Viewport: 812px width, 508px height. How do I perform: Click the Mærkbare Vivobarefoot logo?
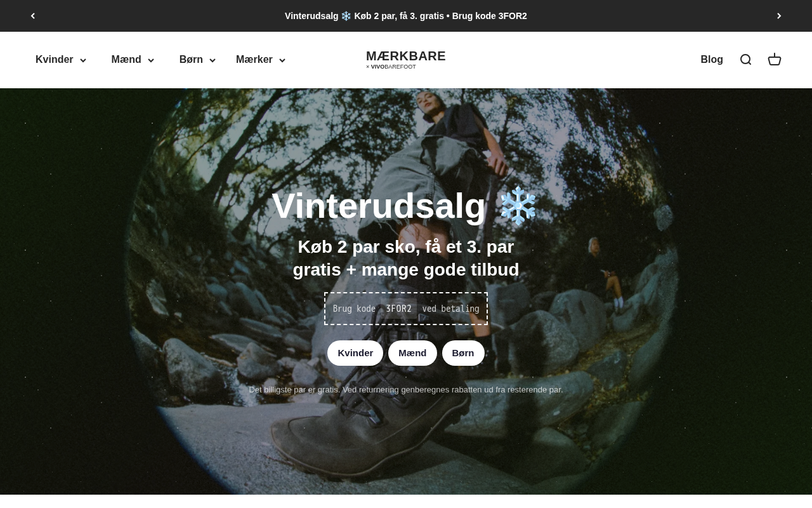pyautogui.click(x=406, y=60)
